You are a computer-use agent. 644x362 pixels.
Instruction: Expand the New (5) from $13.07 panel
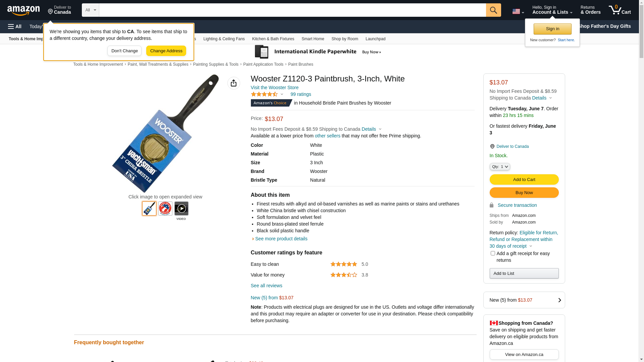click(x=524, y=300)
